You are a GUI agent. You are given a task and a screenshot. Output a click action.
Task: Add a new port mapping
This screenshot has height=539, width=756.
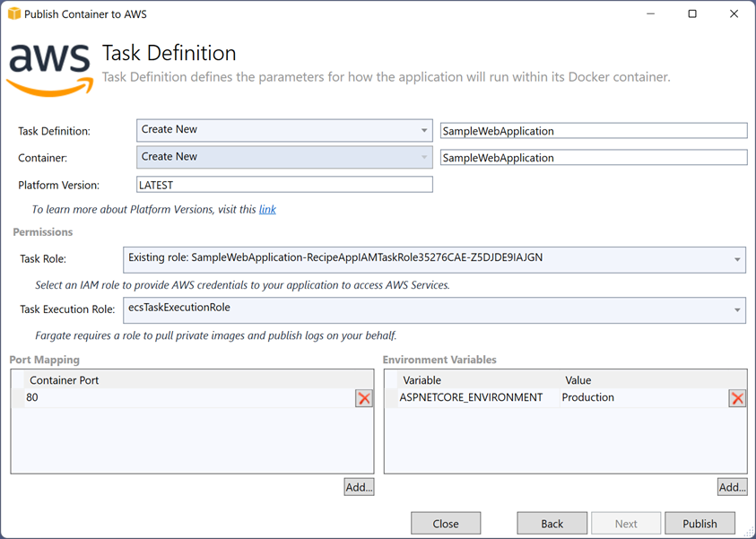[x=360, y=487]
